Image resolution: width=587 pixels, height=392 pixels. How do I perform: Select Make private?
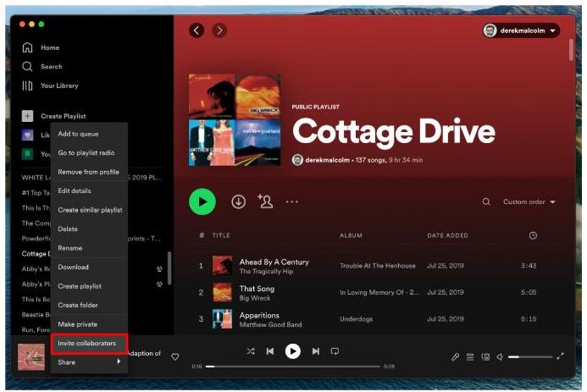[x=89, y=324]
